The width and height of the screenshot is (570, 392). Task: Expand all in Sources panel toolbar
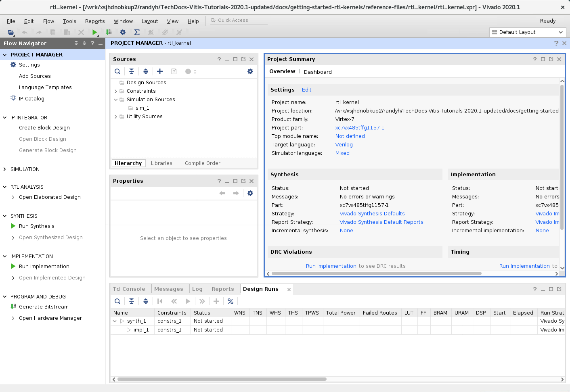[x=146, y=71]
